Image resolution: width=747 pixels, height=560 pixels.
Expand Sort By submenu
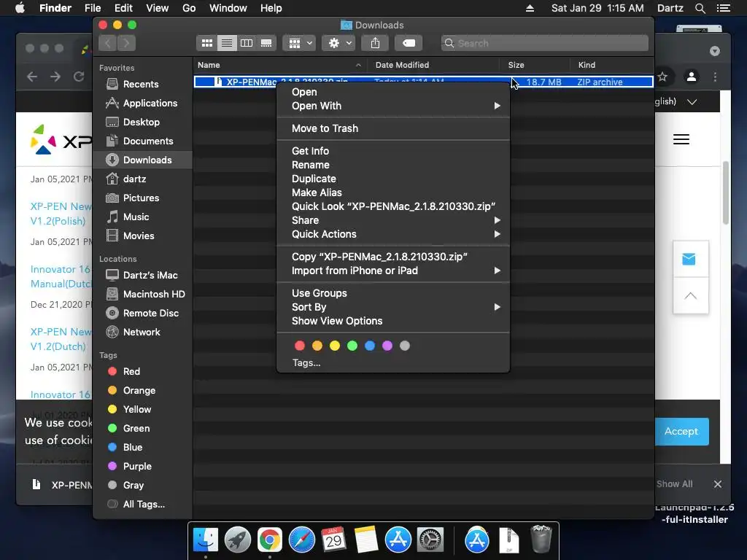tap(393, 307)
